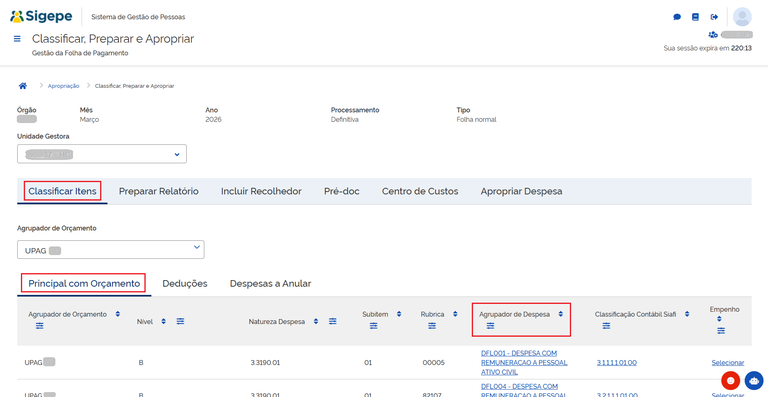Sort by Subitem column

(x=399, y=314)
